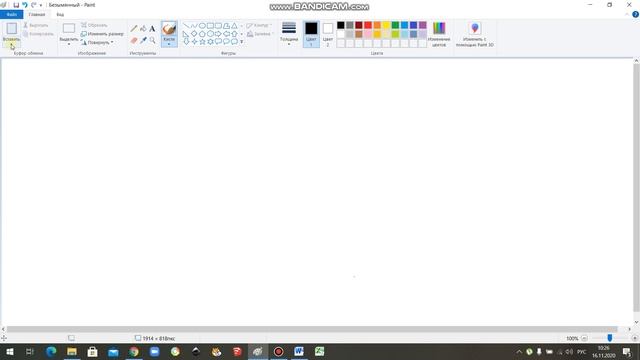
Task: Select the Right triangle shape
Action: pyautogui.click(x=186, y=34)
